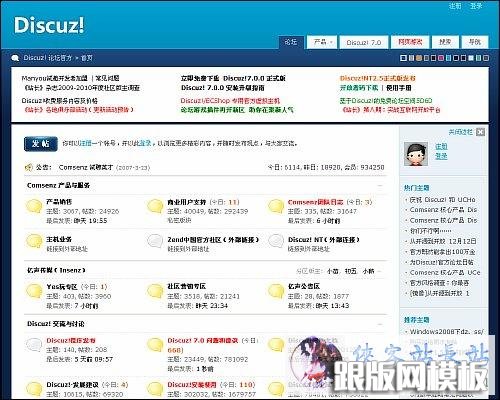This screenshot has width=500, height=400.
Task: Click the speech bubble icon in the breadcrumb bar
Action: 15,58
